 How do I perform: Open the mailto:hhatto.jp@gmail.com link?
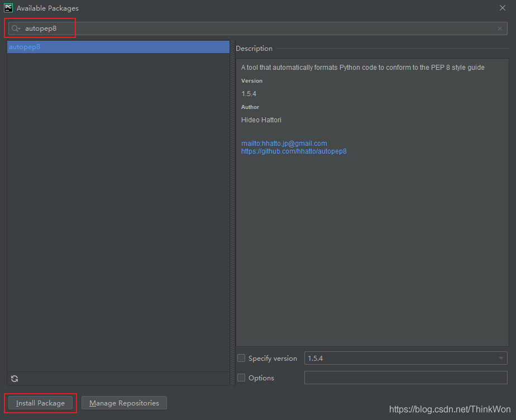(284, 144)
